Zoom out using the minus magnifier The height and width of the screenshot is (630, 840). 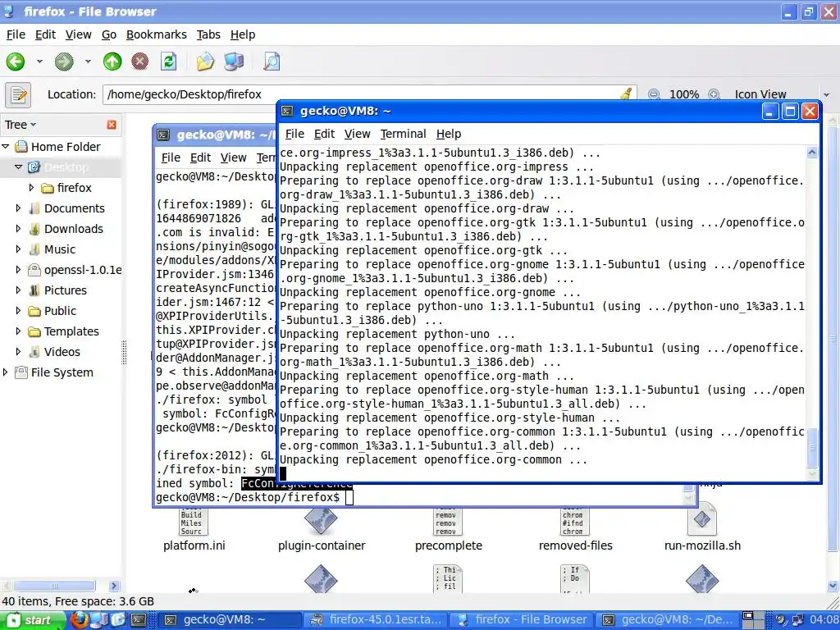[654, 94]
